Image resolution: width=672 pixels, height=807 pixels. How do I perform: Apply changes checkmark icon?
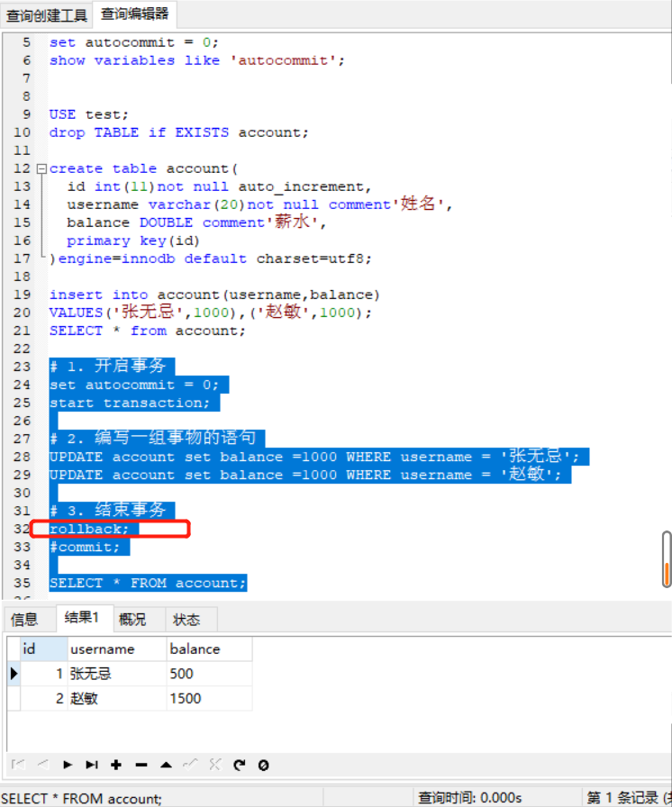click(190, 765)
